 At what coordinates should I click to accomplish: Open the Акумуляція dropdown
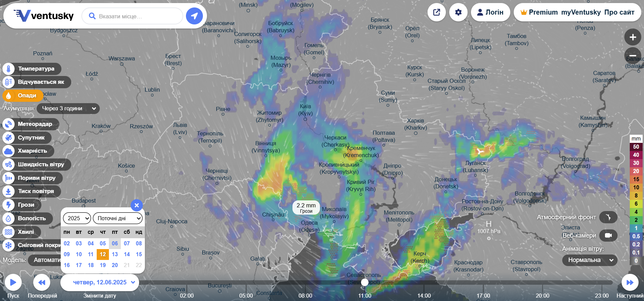[68, 109]
